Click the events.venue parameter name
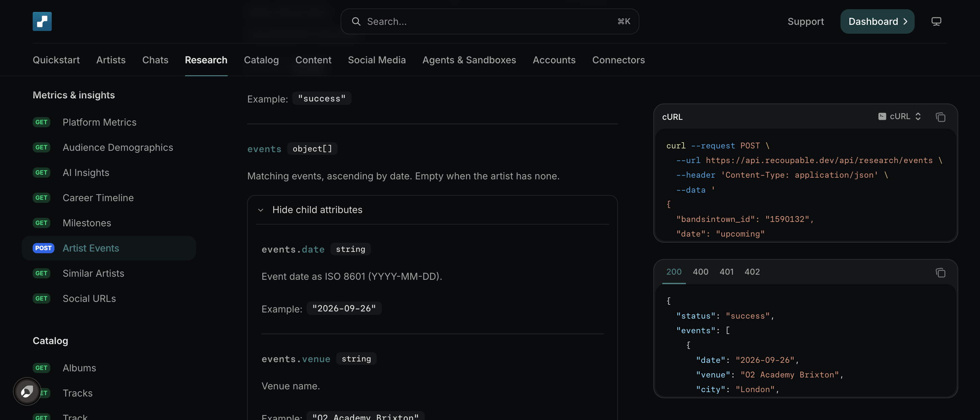Screen dimensions: 980x420 coord(296,359)
